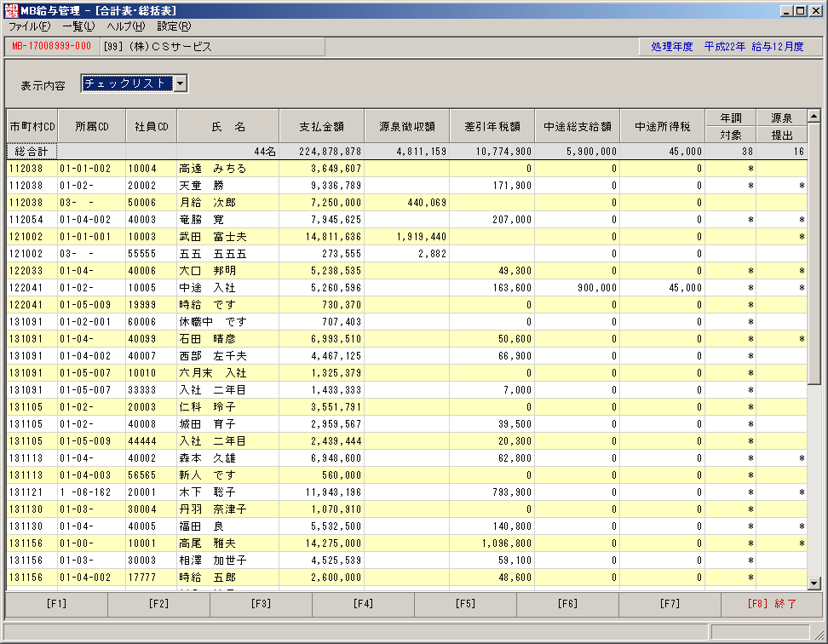Click payment amount 9,336,789
Image resolution: width=828 pixels, height=644 pixels.
click(336, 186)
